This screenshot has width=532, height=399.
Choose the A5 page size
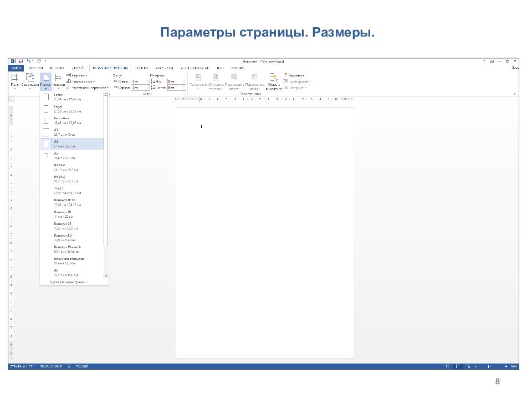pos(72,156)
